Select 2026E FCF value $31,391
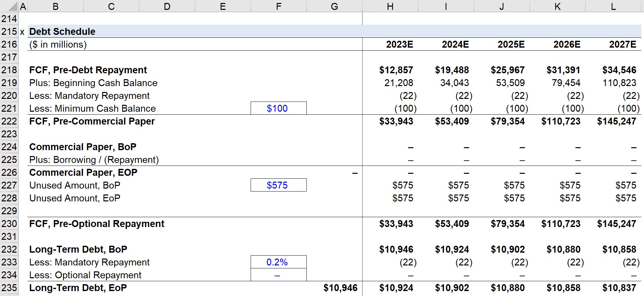 tap(563, 70)
